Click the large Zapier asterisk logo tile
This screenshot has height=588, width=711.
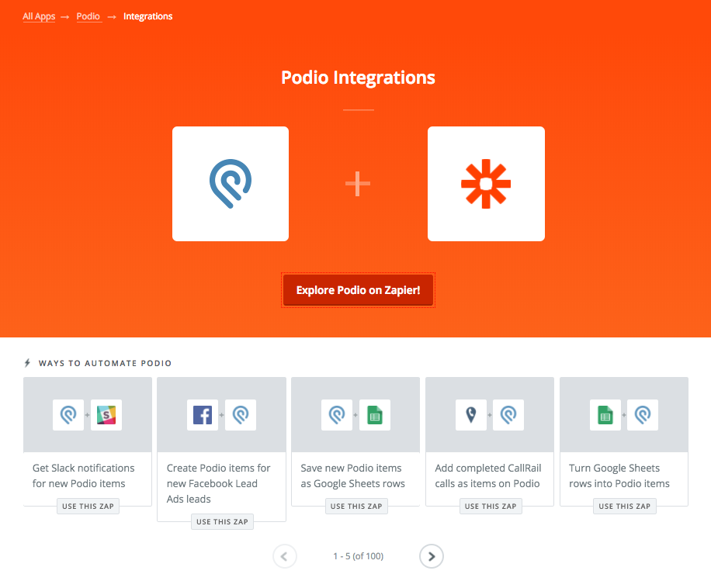click(x=486, y=184)
